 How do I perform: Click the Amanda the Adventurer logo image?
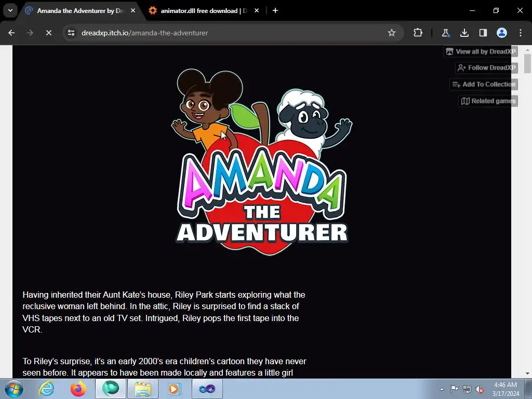pyautogui.click(x=262, y=162)
